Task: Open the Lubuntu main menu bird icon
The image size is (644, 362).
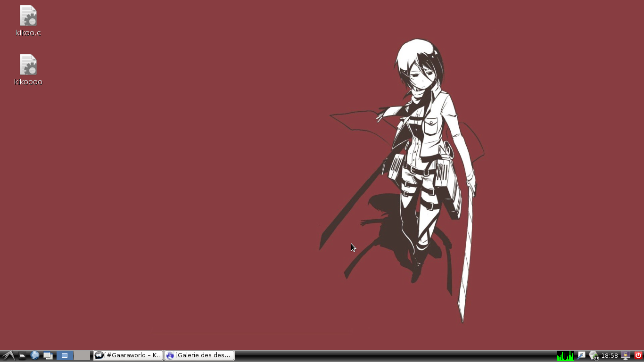Action: click(x=8, y=355)
